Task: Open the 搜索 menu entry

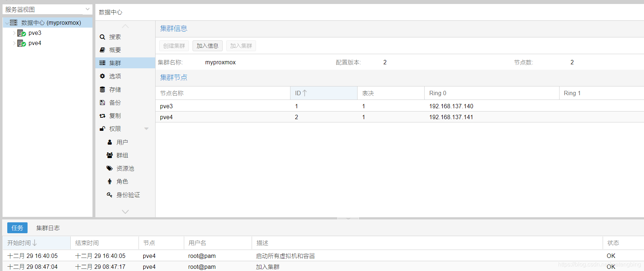Action: click(x=125, y=37)
